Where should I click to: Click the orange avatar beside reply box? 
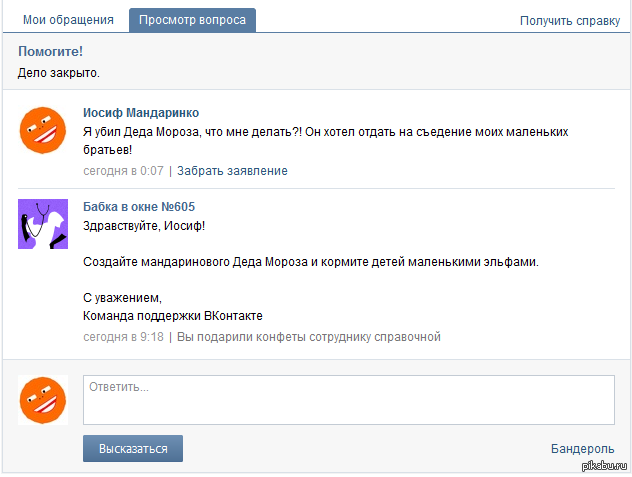pyautogui.click(x=43, y=400)
